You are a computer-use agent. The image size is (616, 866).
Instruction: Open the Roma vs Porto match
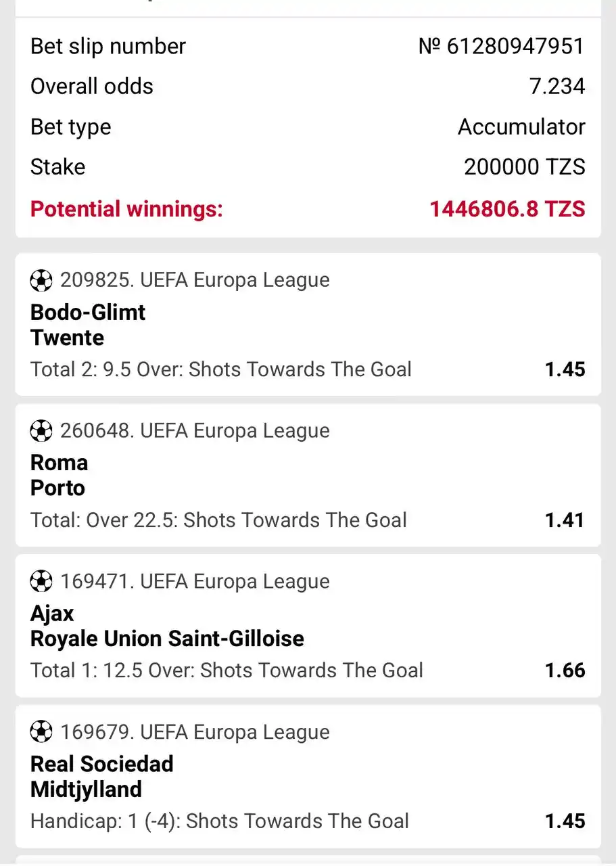[308, 475]
